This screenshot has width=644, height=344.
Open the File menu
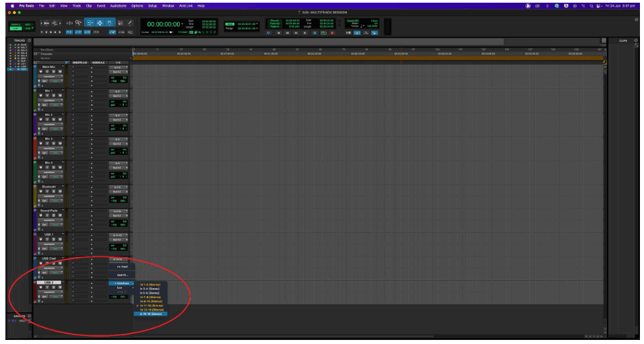pos(42,6)
